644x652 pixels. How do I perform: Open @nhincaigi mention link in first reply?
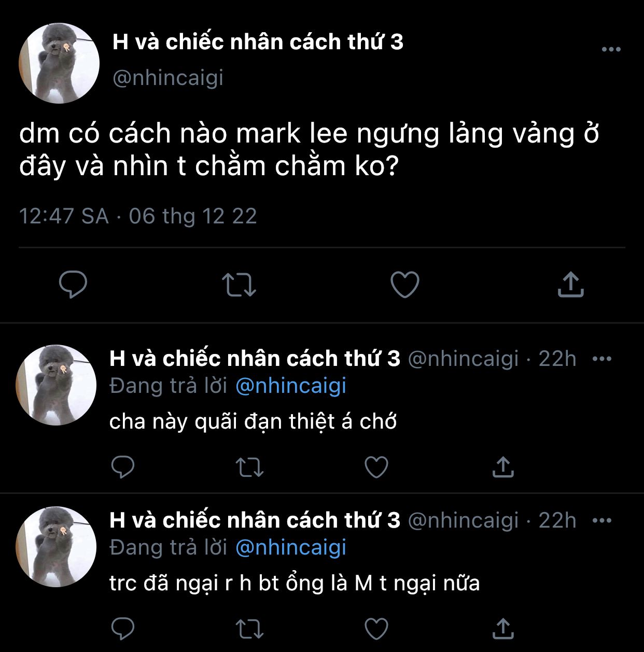coord(291,386)
